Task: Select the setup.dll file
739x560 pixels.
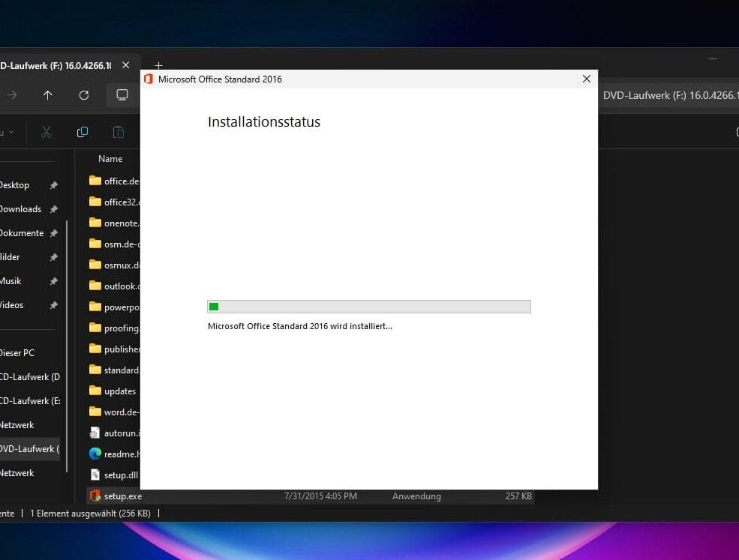Action: pyautogui.click(x=120, y=475)
